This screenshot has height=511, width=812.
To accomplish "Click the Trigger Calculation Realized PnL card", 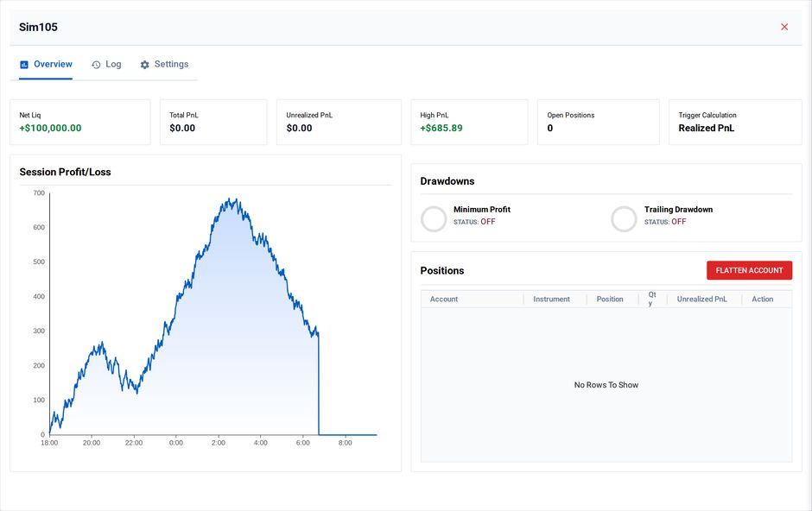I will click(735, 122).
